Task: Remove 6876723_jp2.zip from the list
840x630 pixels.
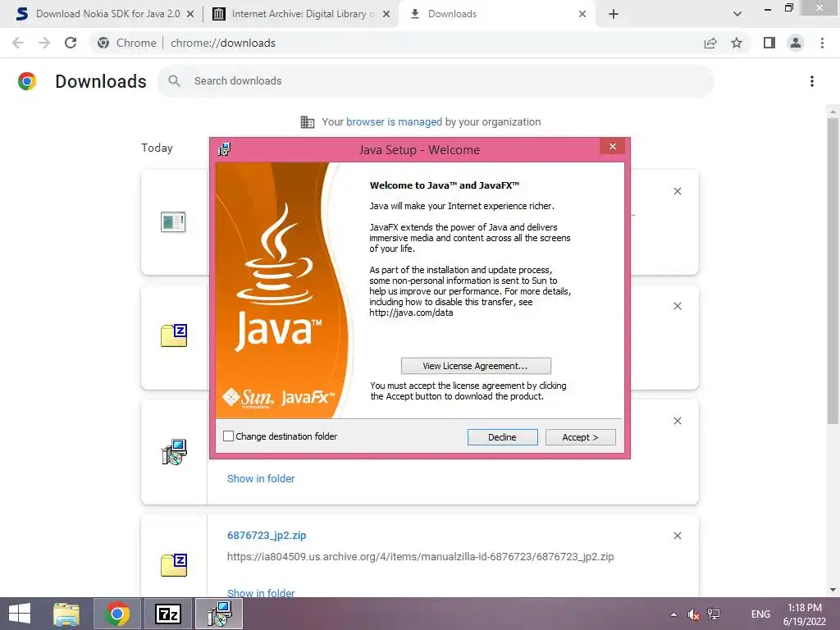Action: coord(677,536)
